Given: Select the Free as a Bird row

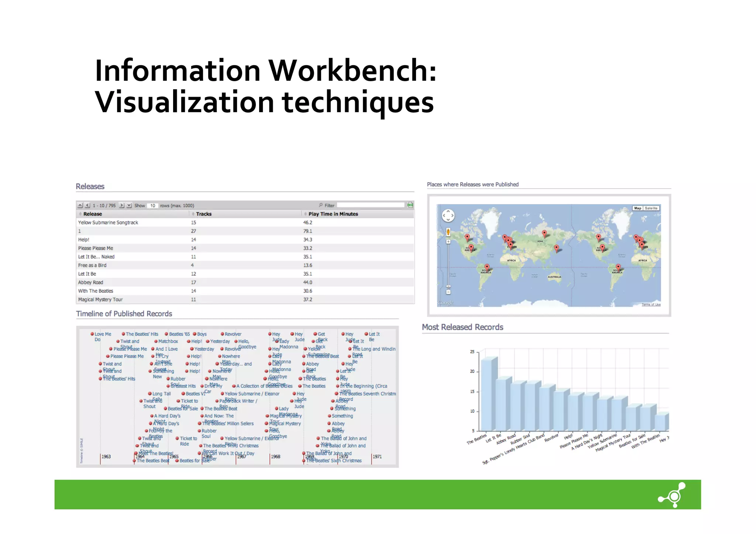Looking at the screenshot, I should 245,265.
